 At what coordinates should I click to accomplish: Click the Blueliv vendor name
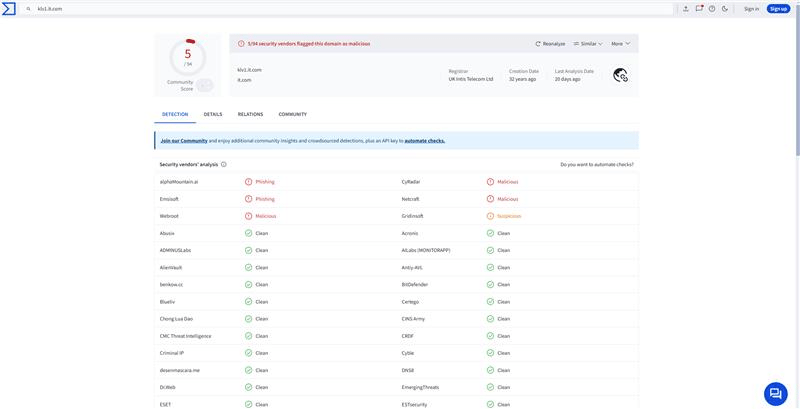(x=167, y=302)
